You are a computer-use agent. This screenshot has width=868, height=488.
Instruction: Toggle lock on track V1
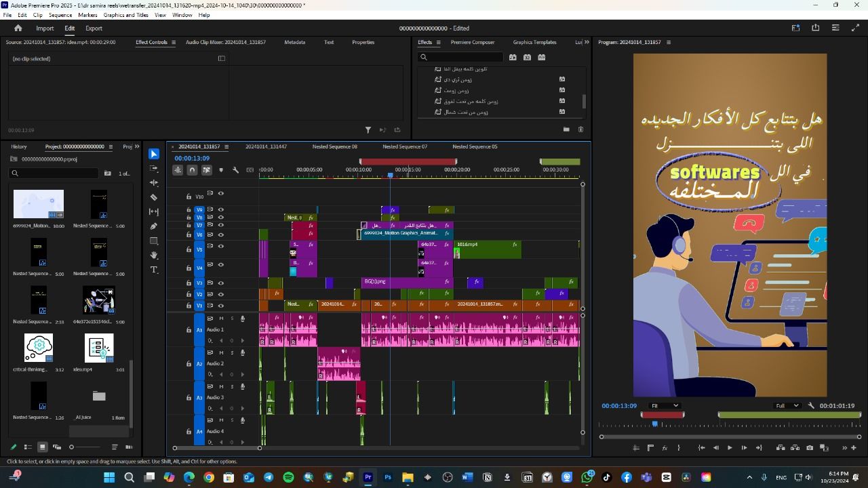point(189,306)
